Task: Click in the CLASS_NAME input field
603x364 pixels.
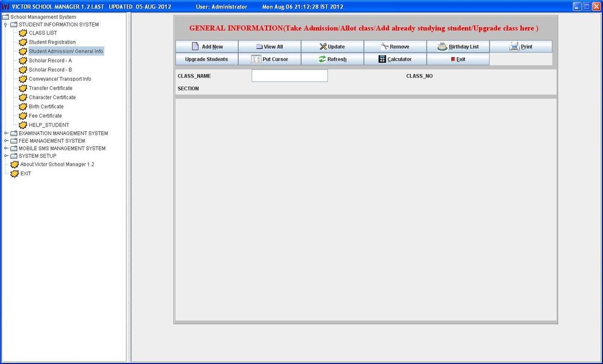Action: [289, 76]
